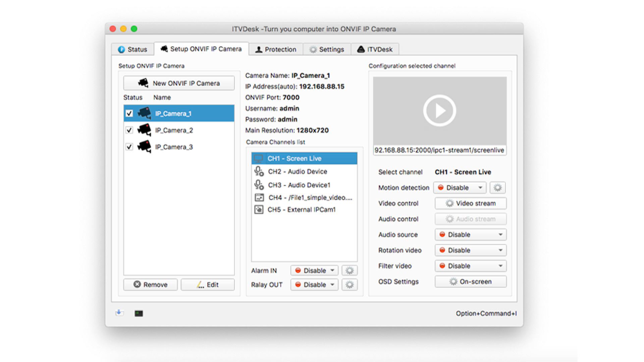Open the ITVDesk tab
644x362 pixels.
coord(375,49)
